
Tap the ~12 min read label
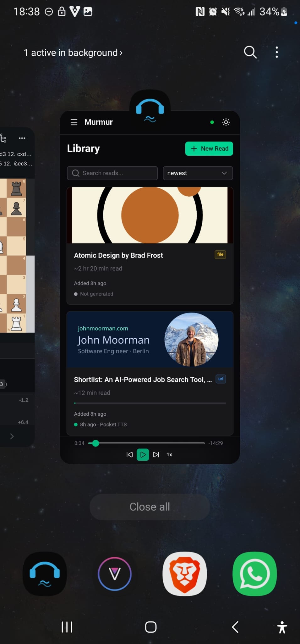92,393
